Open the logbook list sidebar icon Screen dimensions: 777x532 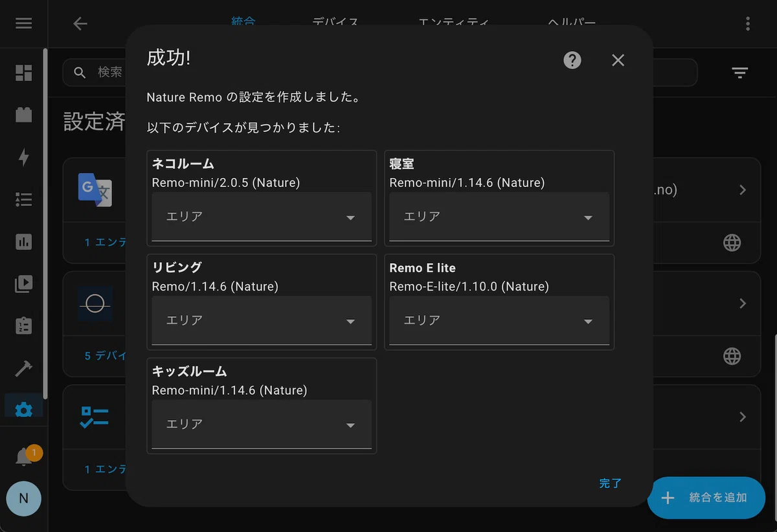click(24, 199)
